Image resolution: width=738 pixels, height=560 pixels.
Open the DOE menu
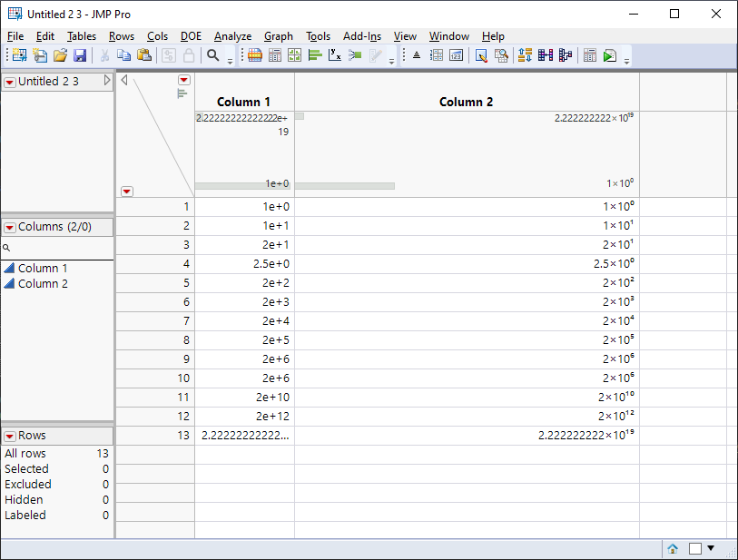tap(191, 36)
